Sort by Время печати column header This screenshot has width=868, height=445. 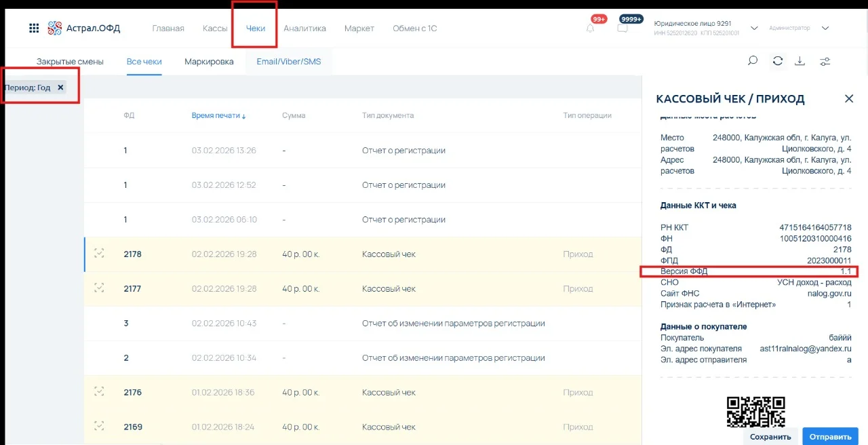218,115
